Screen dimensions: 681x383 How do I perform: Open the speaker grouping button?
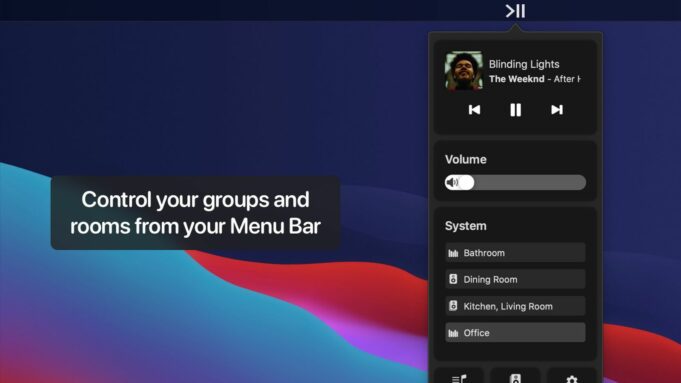pos(516,376)
